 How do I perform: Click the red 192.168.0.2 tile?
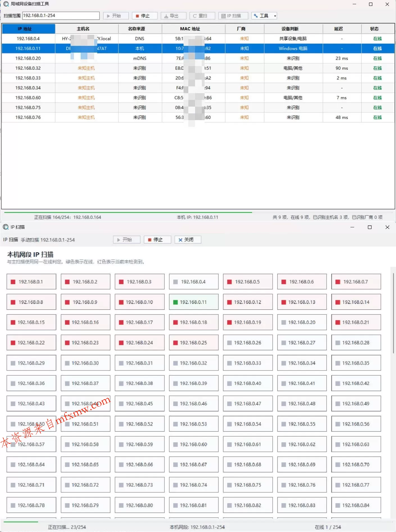pos(85,282)
